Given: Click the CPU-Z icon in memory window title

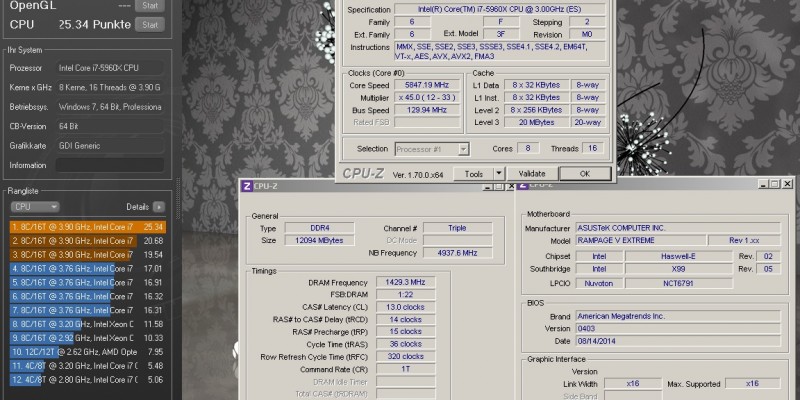Looking at the screenshot, I should [x=246, y=186].
